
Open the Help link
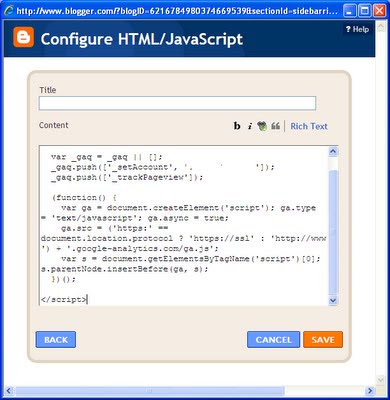357,29
